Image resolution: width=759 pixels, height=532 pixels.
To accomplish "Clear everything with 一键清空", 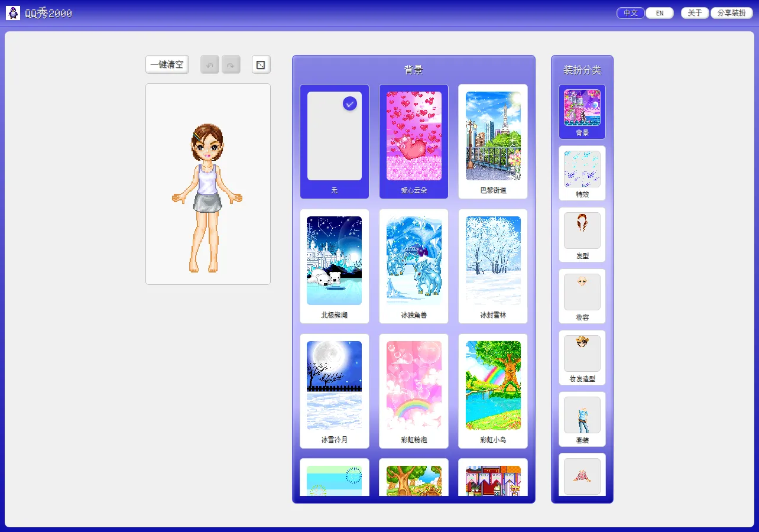I will coord(167,64).
